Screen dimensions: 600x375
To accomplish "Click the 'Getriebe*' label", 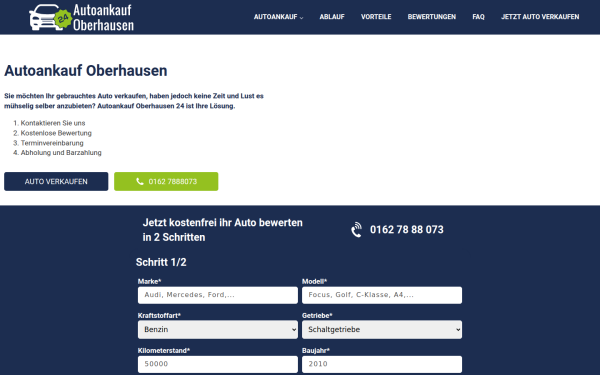I will pyautogui.click(x=317, y=316).
